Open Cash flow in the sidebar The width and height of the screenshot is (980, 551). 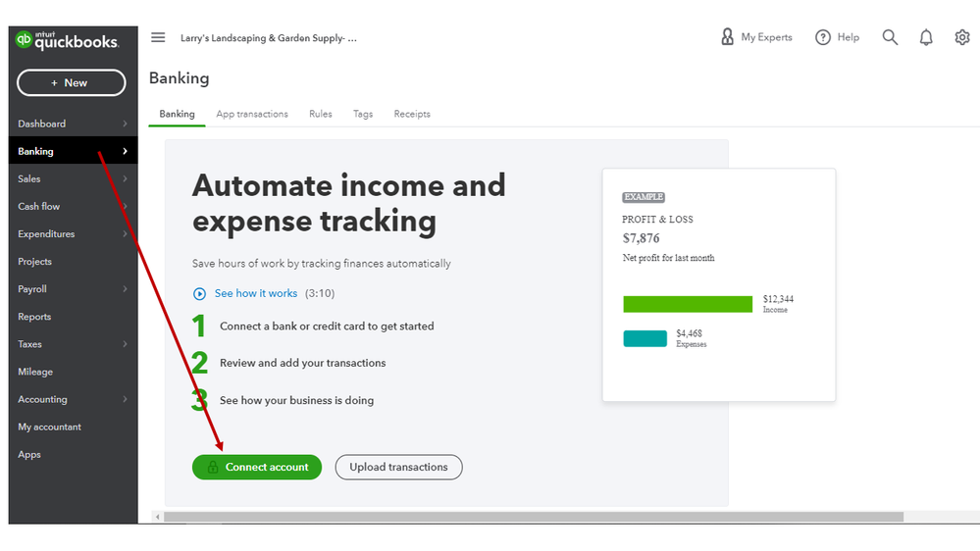tap(74, 206)
